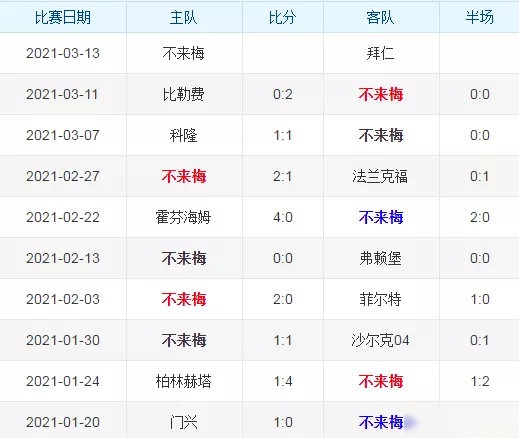Select the date 2021-01-24
Screen dimensions: 519x438
tap(63, 381)
